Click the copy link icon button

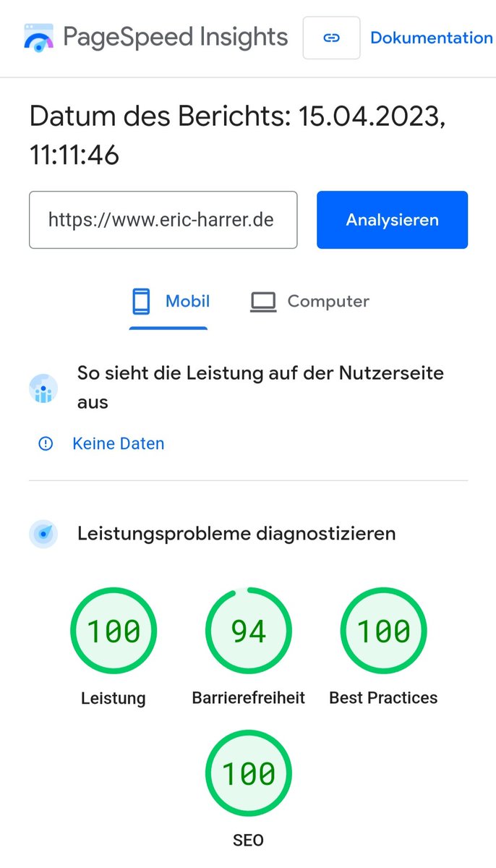pyautogui.click(x=331, y=38)
